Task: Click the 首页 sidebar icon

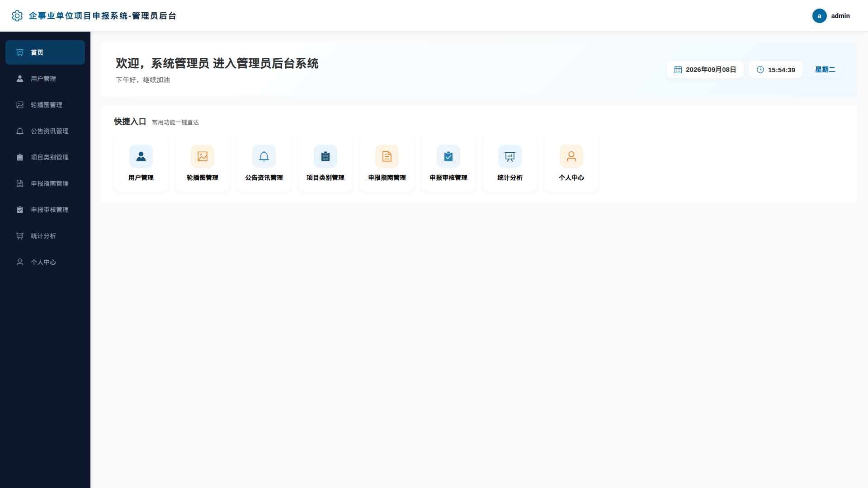Action: (20, 52)
